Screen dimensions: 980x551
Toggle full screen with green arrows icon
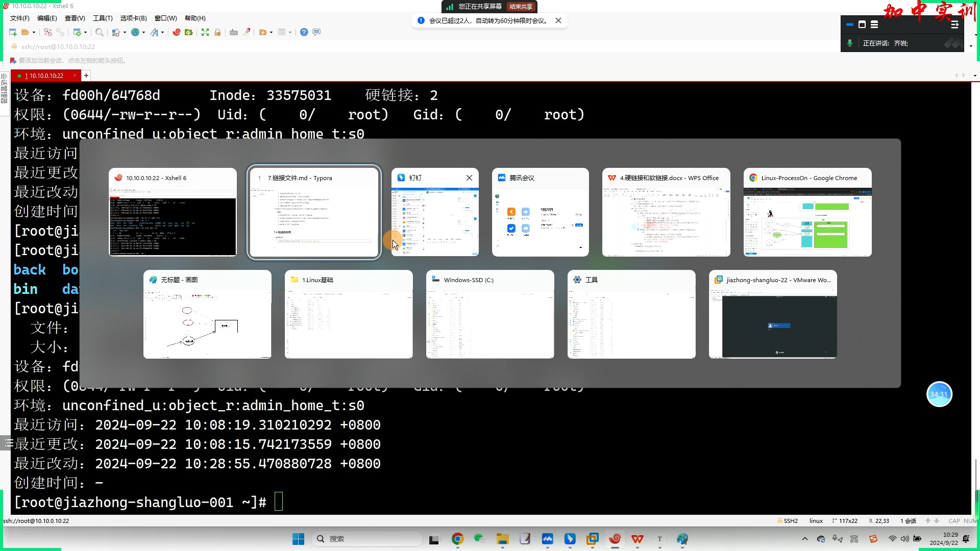pyautogui.click(x=205, y=32)
